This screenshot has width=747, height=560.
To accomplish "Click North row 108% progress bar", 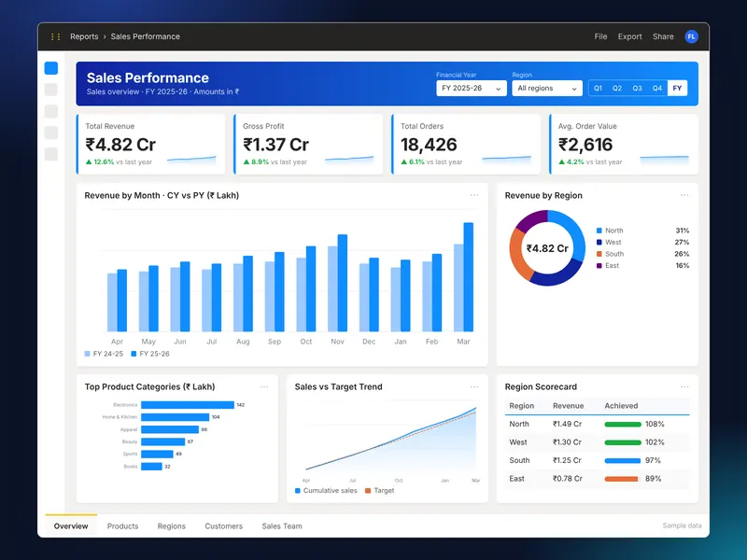I will point(623,425).
